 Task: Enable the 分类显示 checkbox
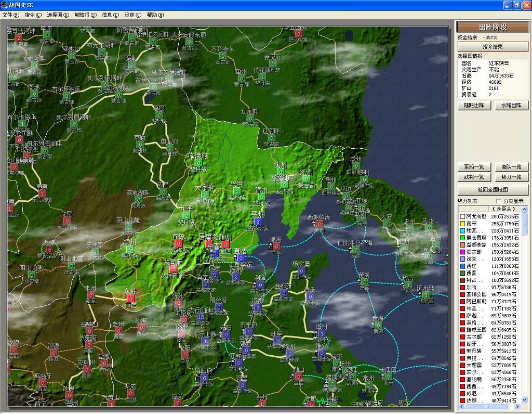499,201
